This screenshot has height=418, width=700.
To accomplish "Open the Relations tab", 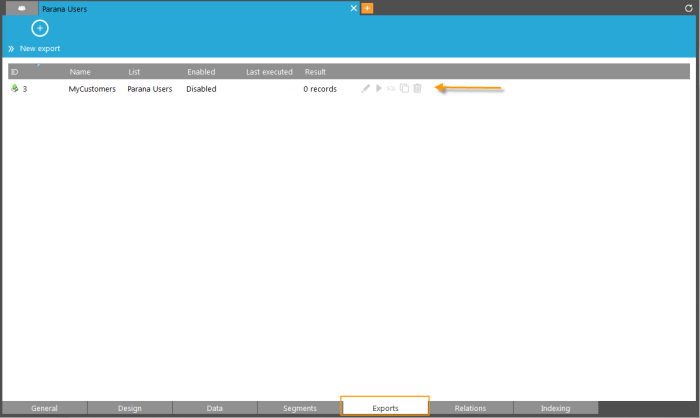I will [470, 408].
